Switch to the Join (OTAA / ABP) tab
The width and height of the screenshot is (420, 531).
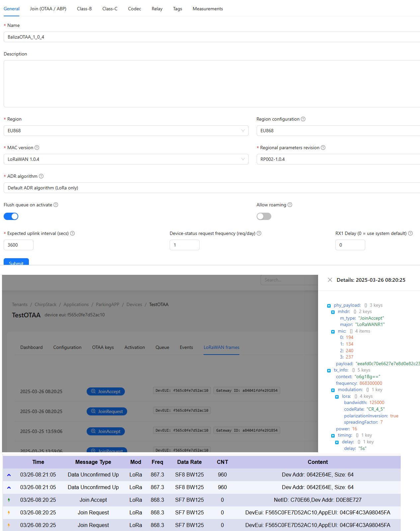[x=48, y=9]
